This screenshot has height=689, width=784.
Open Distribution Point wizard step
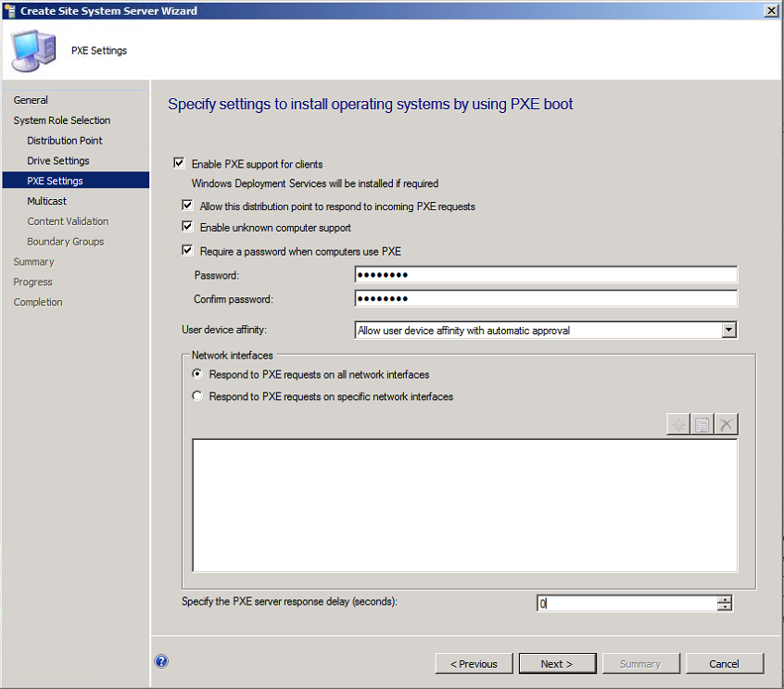(65, 141)
